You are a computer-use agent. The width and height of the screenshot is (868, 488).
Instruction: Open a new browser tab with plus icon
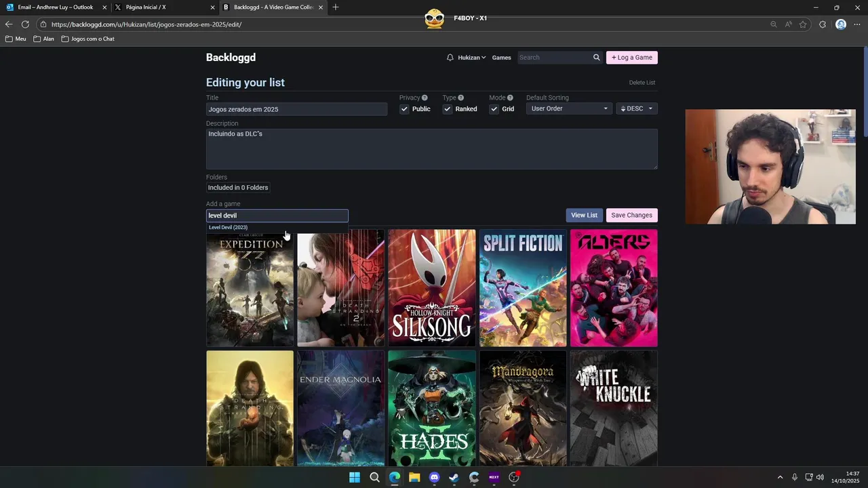click(x=335, y=7)
